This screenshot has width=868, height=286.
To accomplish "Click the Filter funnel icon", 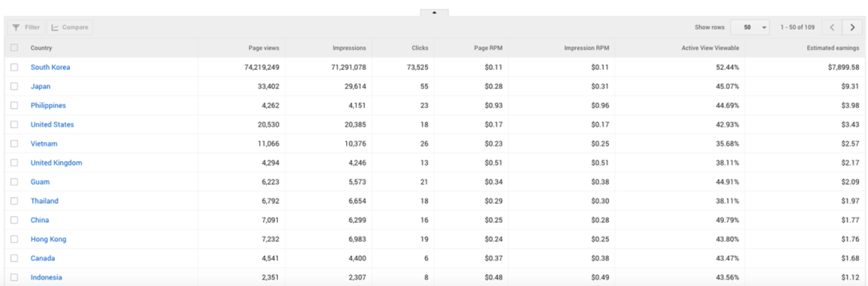I will click(16, 27).
